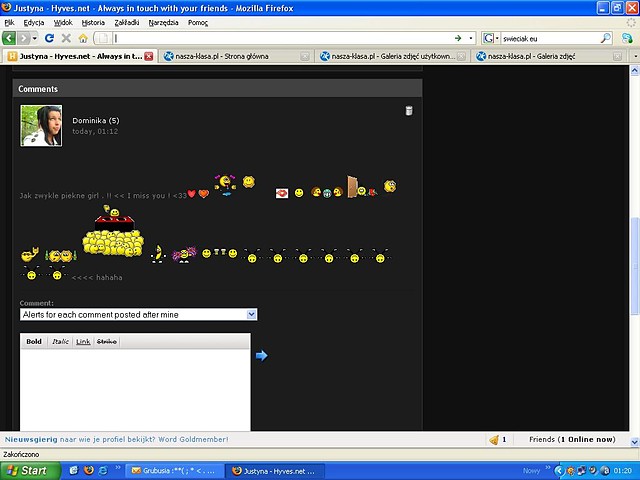Click the first quick launch icon
The image size is (640, 480).
tap(73, 471)
